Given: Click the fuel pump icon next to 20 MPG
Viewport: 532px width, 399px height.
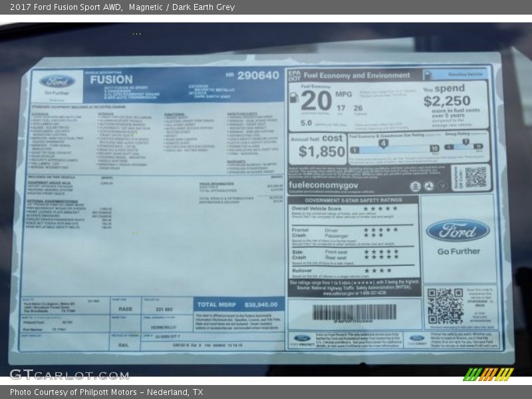Looking at the screenshot, I should coord(295,98).
